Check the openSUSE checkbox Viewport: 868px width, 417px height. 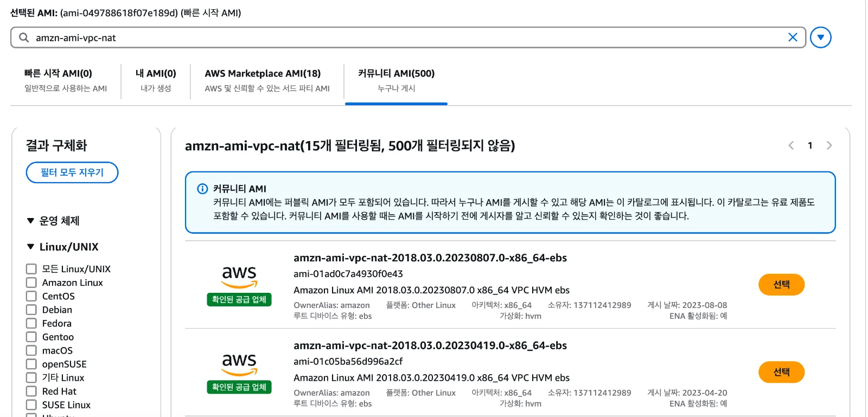point(31,364)
